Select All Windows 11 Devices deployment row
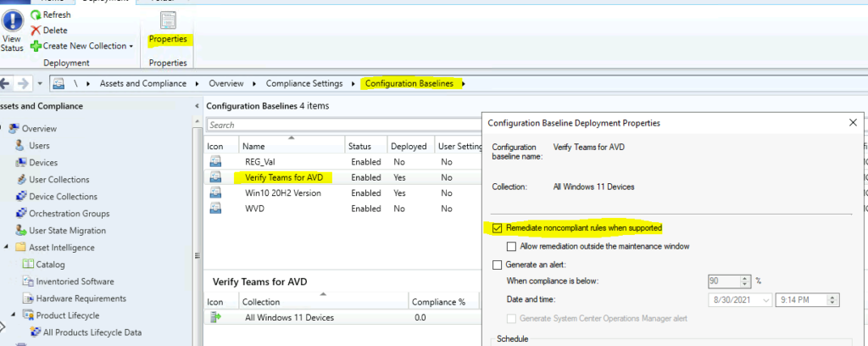This screenshot has width=868, height=346. pyautogui.click(x=342, y=318)
